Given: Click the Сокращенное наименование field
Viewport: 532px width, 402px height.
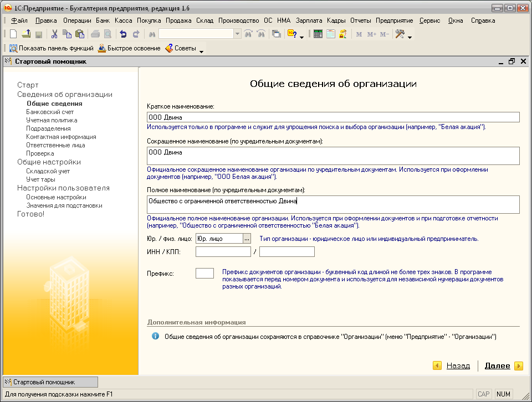Looking at the screenshot, I should tap(333, 156).
